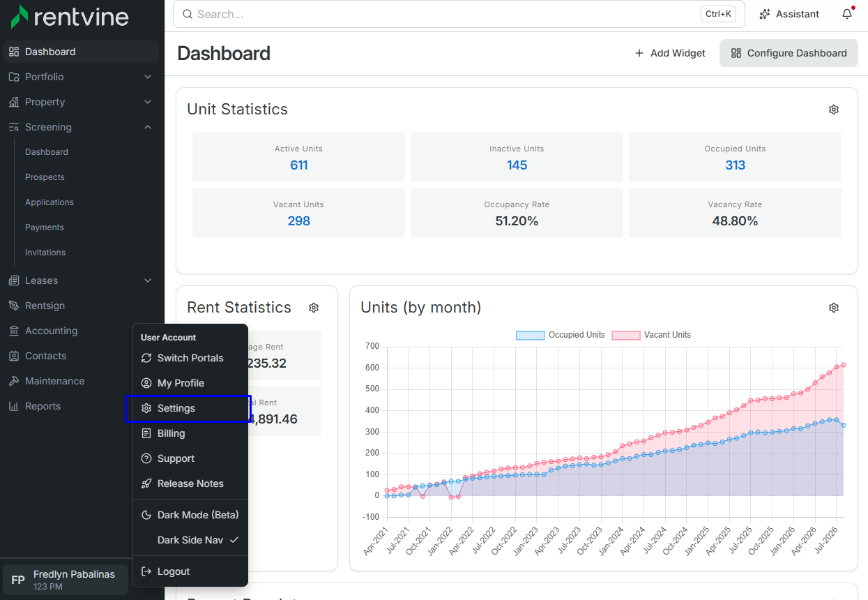Open the Unit Statistics gear settings
This screenshot has height=600, width=868.
(834, 110)
